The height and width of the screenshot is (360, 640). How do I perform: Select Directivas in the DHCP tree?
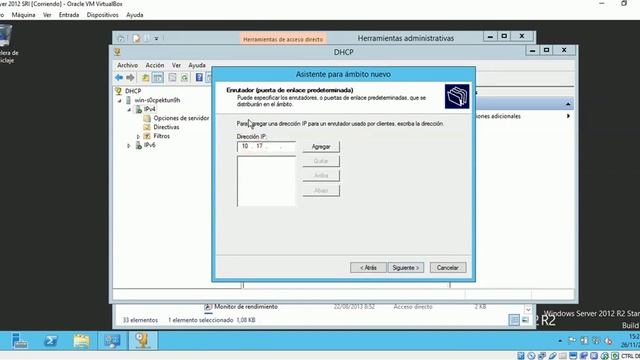(166, 127)
